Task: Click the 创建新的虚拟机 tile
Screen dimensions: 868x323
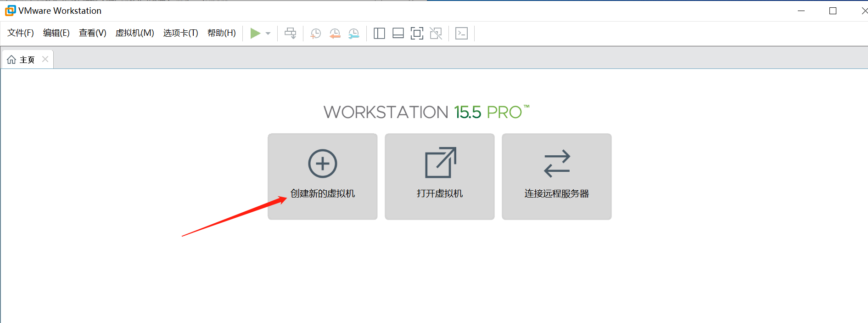Action: tap(323, 176)
